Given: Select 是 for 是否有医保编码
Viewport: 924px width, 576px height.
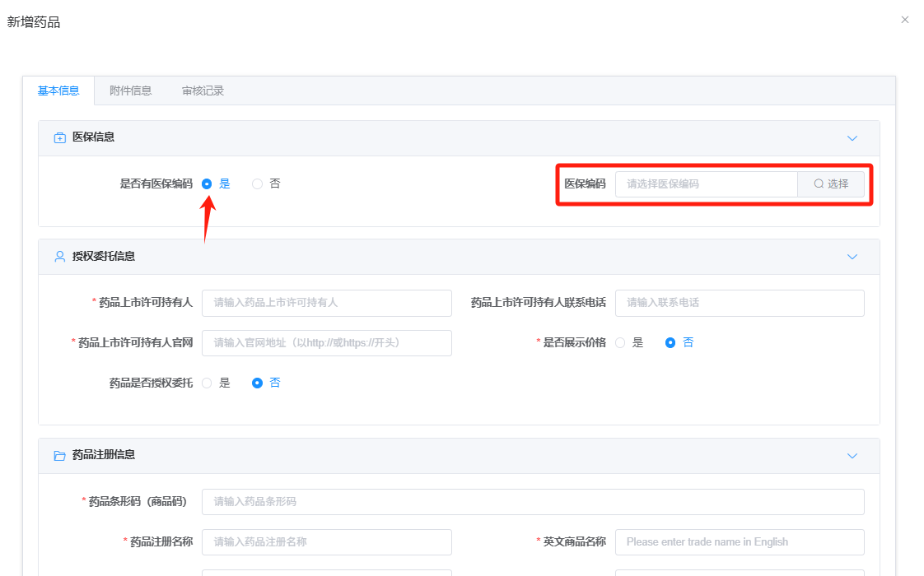Looking at the screenshot, I should coord(207,183).
